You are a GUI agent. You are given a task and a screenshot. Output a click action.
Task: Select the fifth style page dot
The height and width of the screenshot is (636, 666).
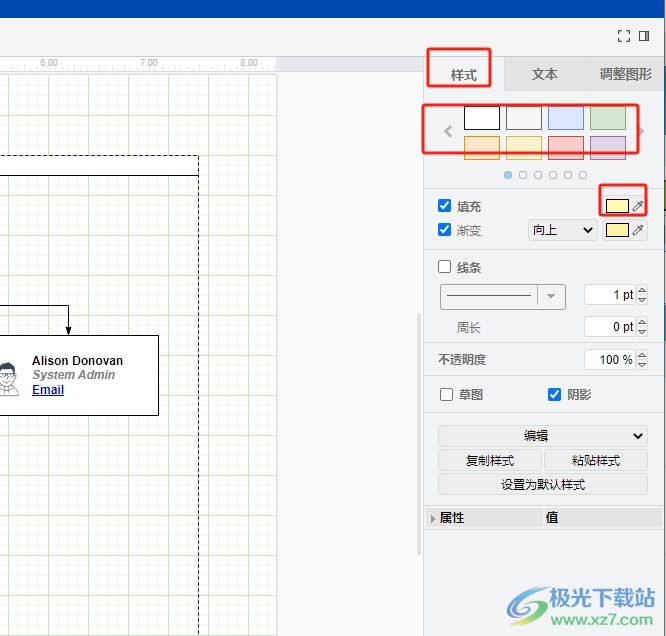568,175
